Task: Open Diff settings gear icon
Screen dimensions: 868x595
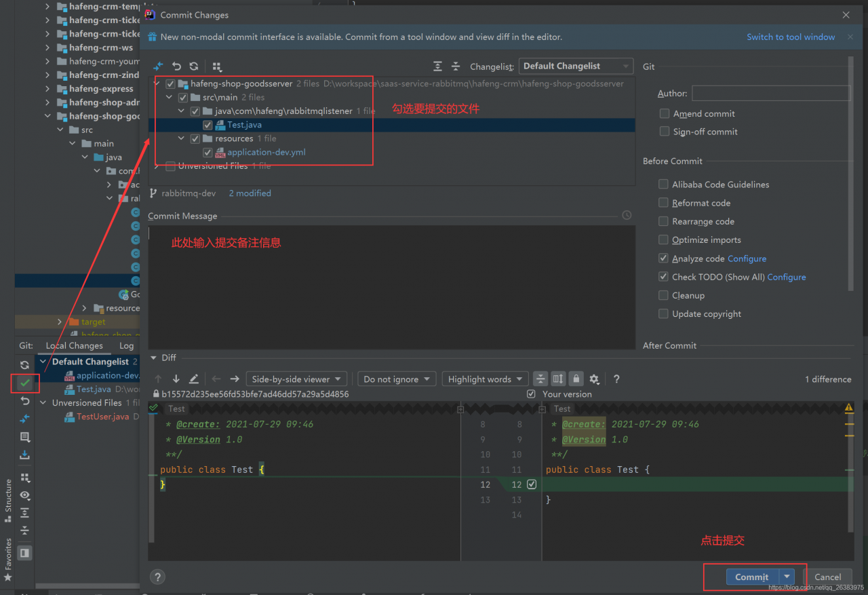Action: point(594,379)
